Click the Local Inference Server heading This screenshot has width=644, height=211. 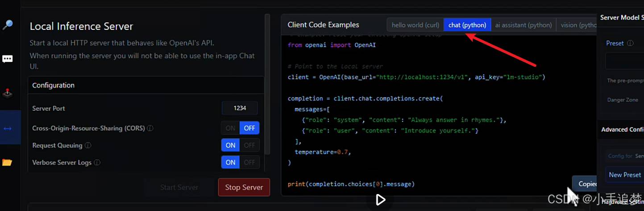pyautogui.click(x=81, y=26)
